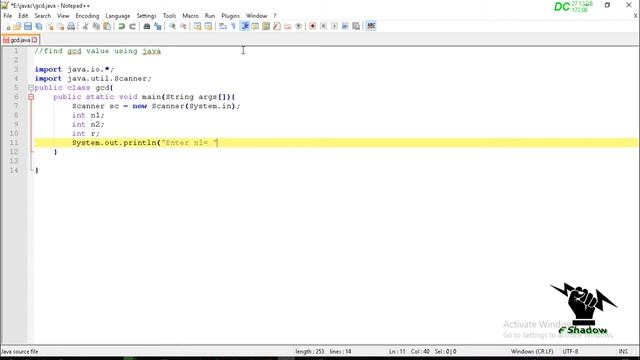Zoom out the editor text
Viewport: 640px width, 360px height.
click(x=183, y=27)
